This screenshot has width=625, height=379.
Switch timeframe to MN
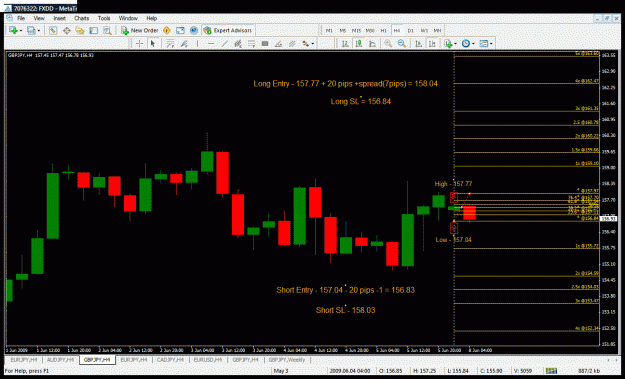pos(437,30)
